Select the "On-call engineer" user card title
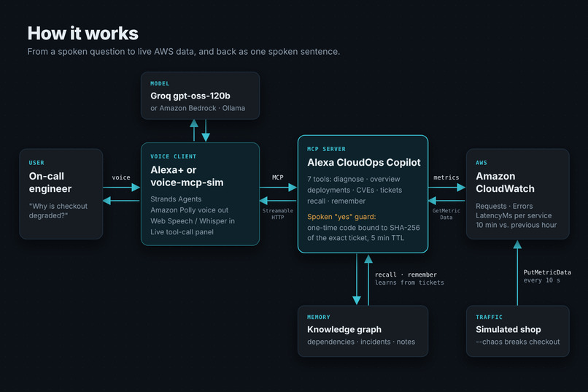The width and height of the screenshot is (588, 392). point(50,182)
